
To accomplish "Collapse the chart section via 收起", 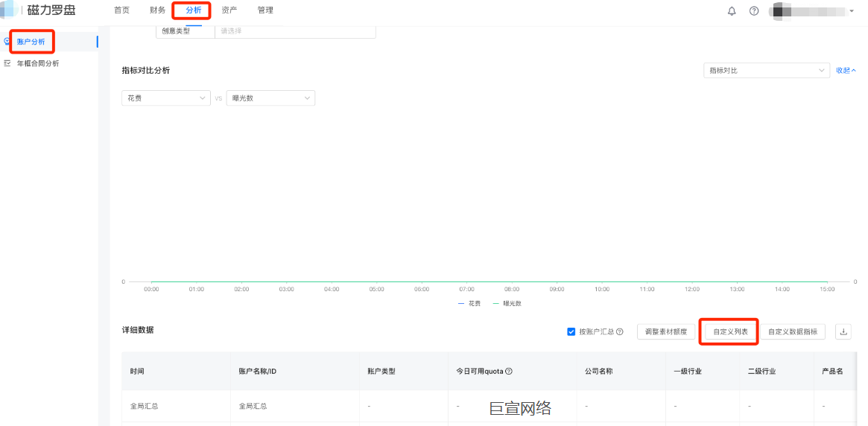I will point(846,70).
